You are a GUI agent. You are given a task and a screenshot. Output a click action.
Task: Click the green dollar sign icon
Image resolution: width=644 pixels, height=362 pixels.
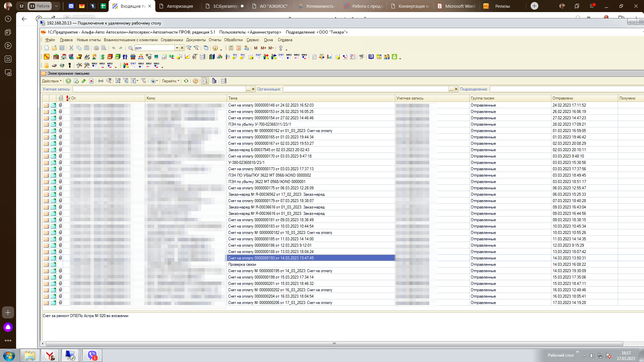[102, 57]
